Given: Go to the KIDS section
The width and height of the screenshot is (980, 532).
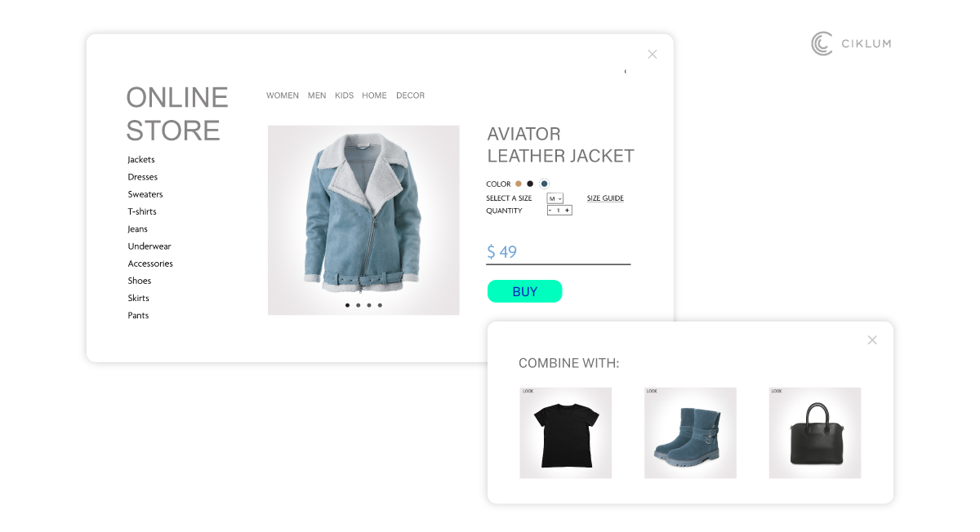Looking at the screenshot, I should pos(344,95).
